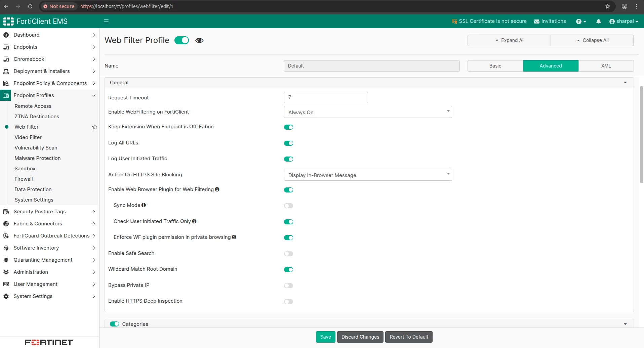Click the SSL Certificate warning icon

[x=454, y=21]
